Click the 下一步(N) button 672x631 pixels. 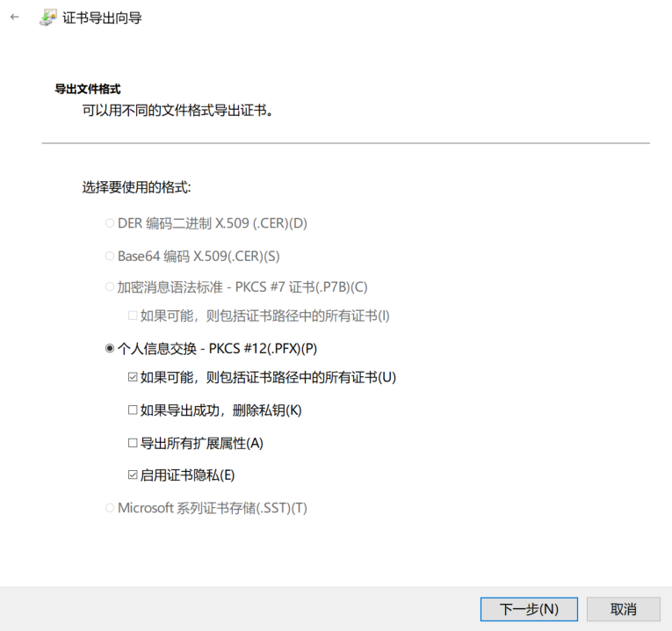click(529, 609)
